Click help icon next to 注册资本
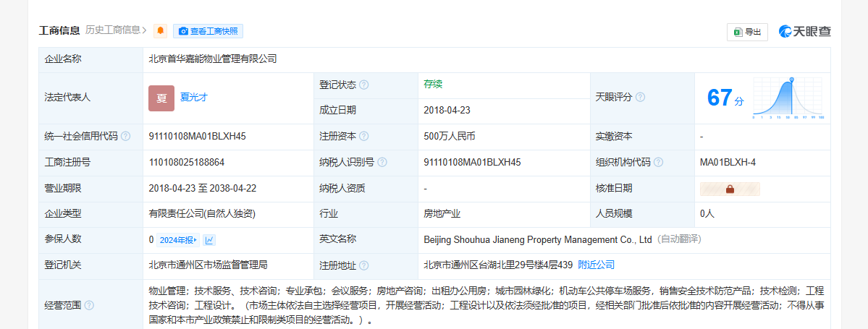Screen dimensions: 868x329 [363, 137]
